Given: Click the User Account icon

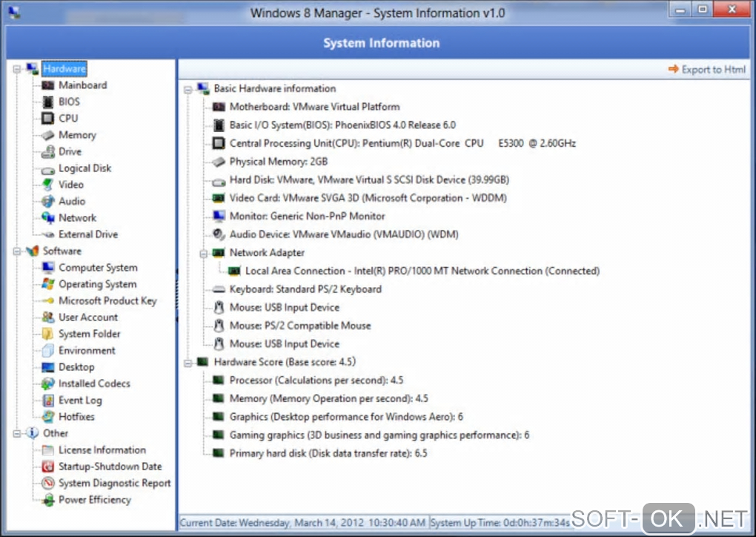Looking at the screenshot, I should tap(47, 317).
